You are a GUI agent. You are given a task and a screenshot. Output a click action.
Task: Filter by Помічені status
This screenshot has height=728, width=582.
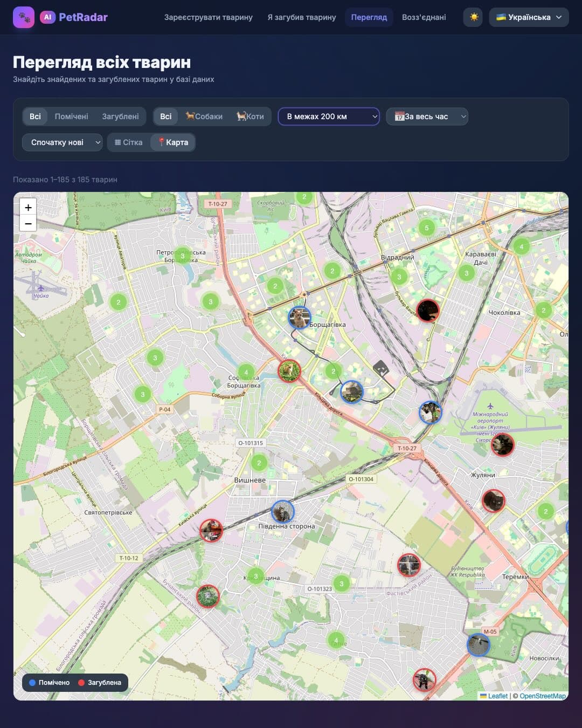71,116
